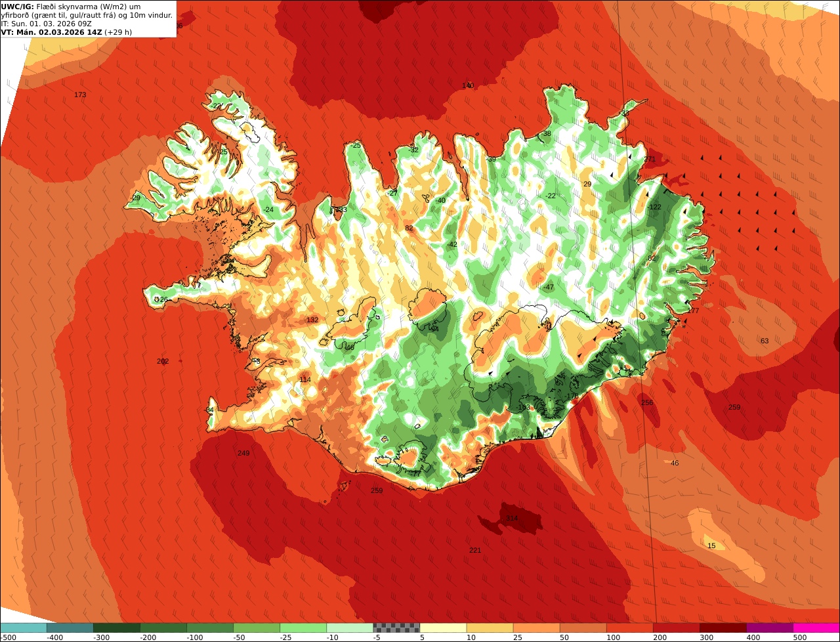Click the legend label '-500'
Viewport: 840px width, 642px height.
(8, 637)
